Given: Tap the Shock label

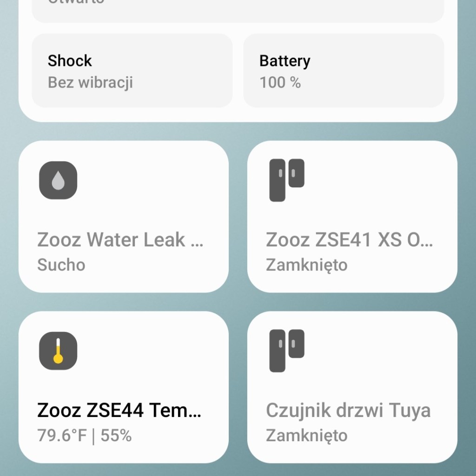Looking at the screenshot, I should click(70, 61).
